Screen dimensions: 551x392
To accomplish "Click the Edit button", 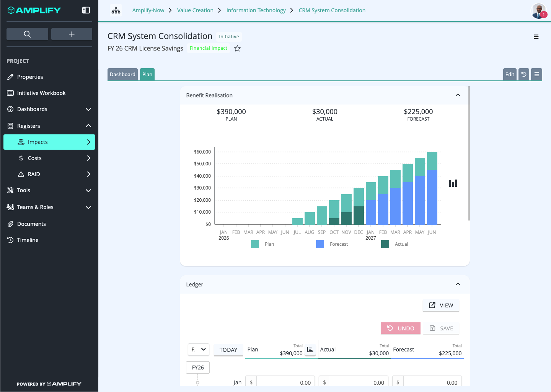I will click(x=510, y=74).
